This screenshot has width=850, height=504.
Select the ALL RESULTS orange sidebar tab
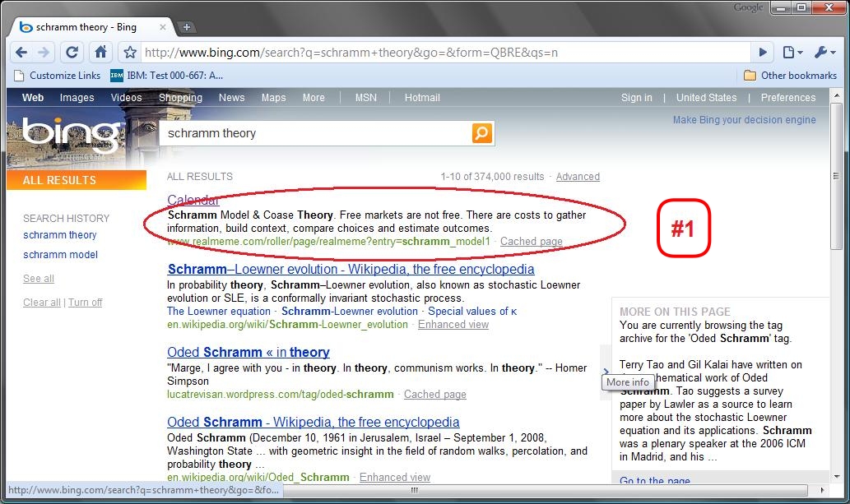77,180
